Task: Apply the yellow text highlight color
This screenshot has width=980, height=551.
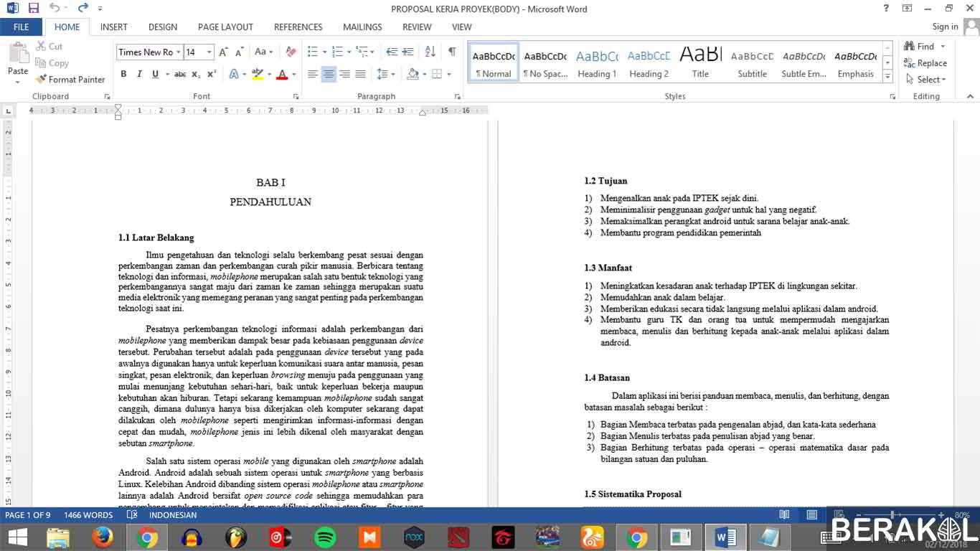Action: tap(258, 74)
